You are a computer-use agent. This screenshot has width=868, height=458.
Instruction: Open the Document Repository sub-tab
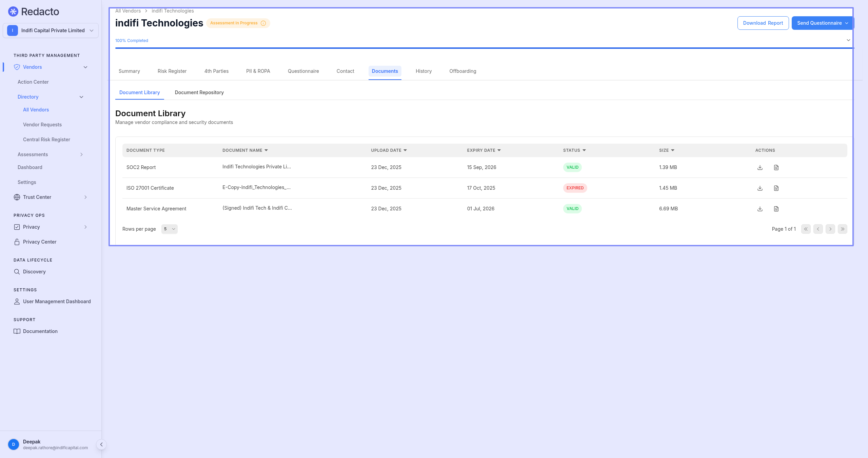pos(199,92)
